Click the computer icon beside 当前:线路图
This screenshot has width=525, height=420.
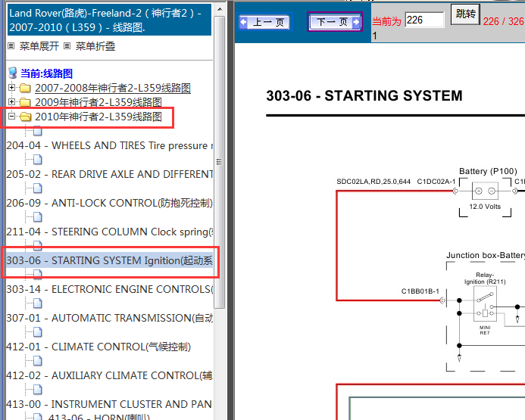click(x=13, y=73)
